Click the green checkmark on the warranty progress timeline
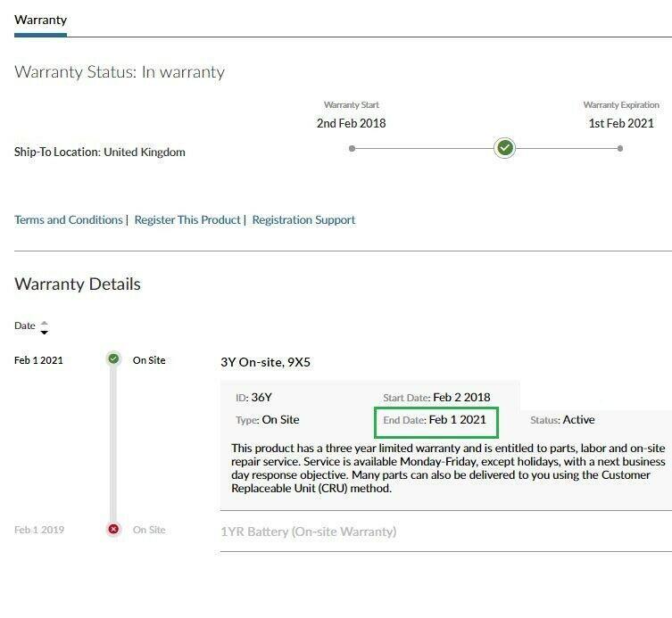The width and height of the screenshot is (672, 618). 505,148
